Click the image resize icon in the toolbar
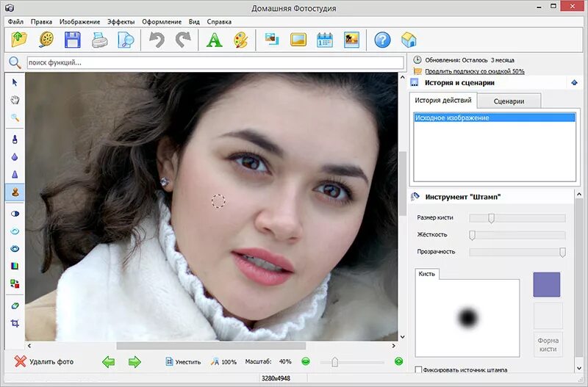Viewport: 588px width, 387px height. pyautogui.click(x=271, y=40)
